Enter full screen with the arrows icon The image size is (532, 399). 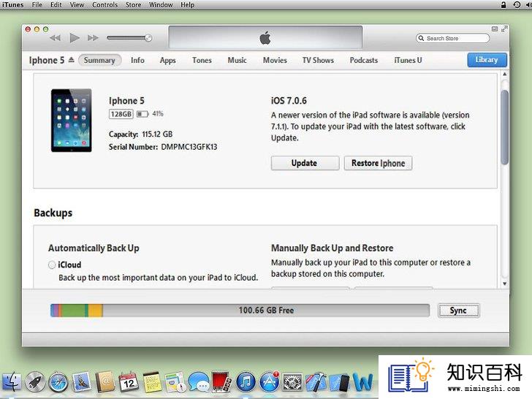tap(504, 28)
